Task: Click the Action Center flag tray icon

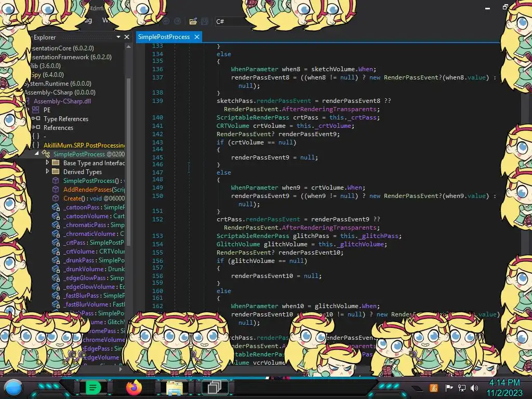Action: pos(449,388)
